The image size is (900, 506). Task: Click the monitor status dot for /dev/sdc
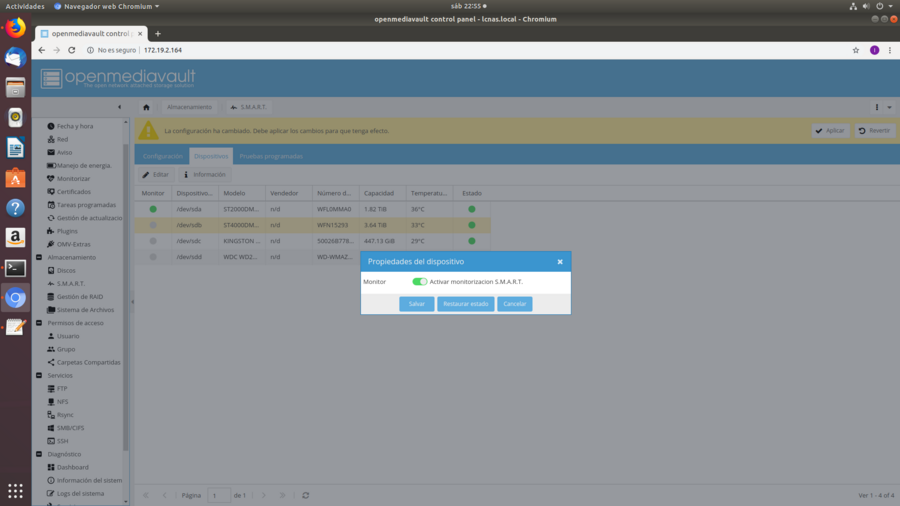click(153, 241)
